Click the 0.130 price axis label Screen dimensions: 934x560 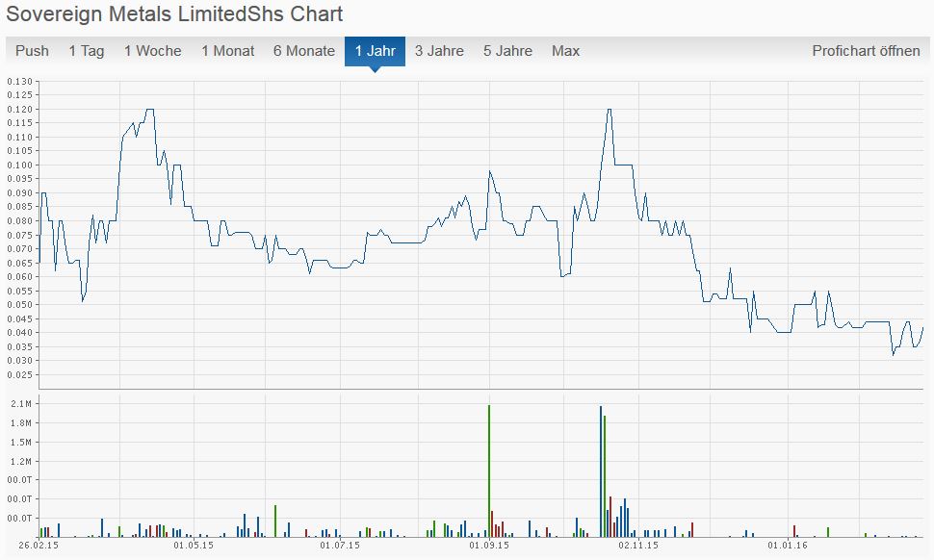[x=19, y=81]
